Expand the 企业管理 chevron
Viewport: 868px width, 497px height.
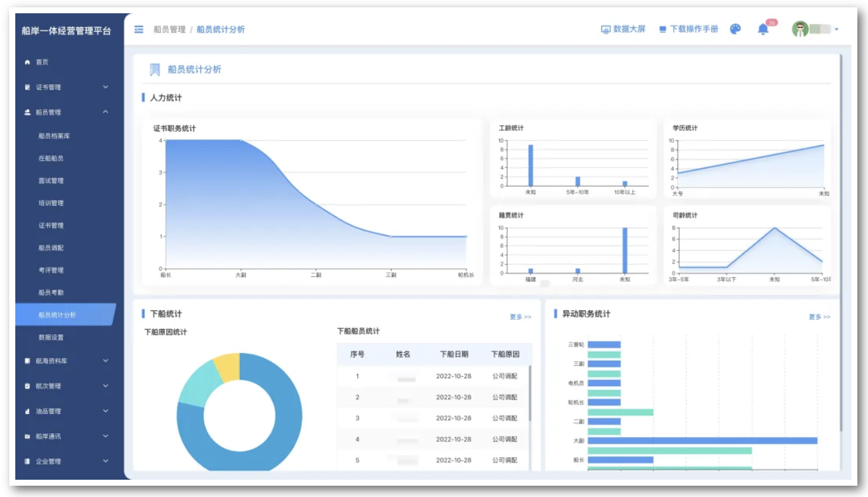pyautogui.click(x=105, y=461)
